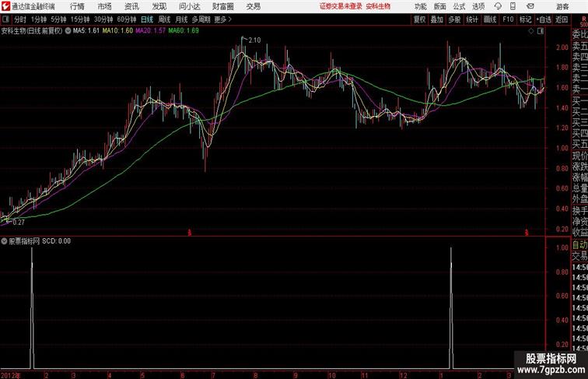Expand the 更多 periods chevron
Image resolution: width=588 pixels, height=379 pixels.
pyautogui.click(x=223, y=19)
